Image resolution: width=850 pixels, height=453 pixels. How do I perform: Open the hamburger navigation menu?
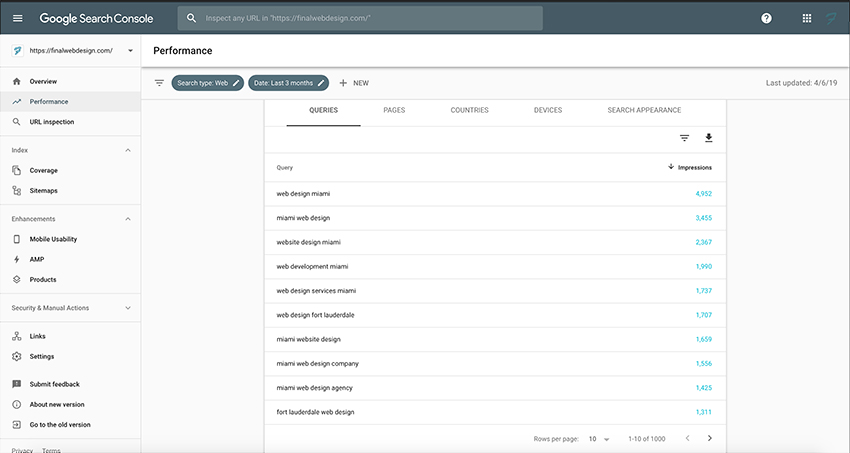click(x=18, y=18)
